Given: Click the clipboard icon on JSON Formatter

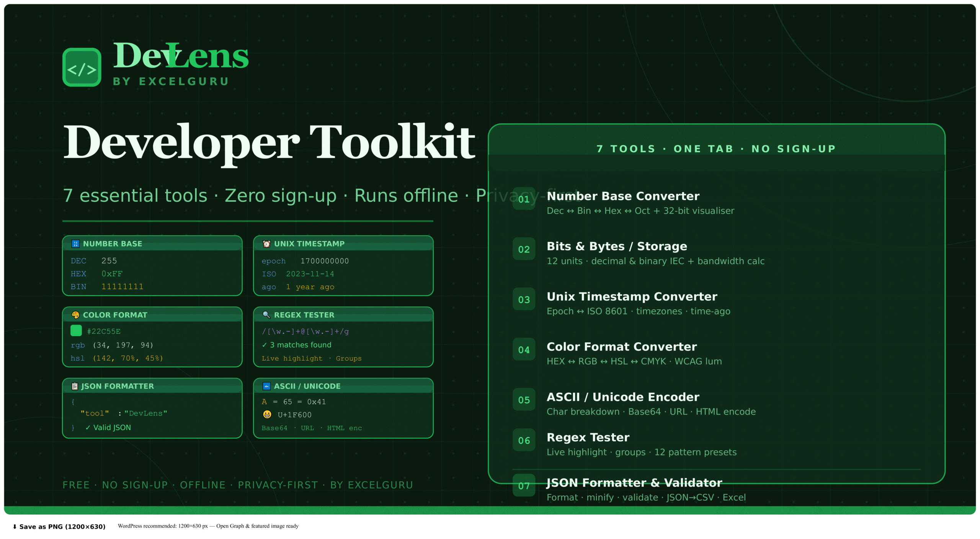Looking at the screenshot, I should pos(75,386).
